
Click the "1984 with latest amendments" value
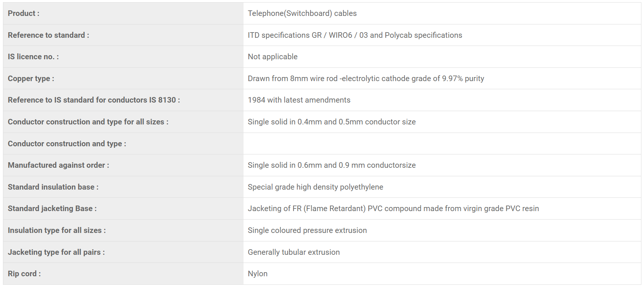tap(299, 100)
